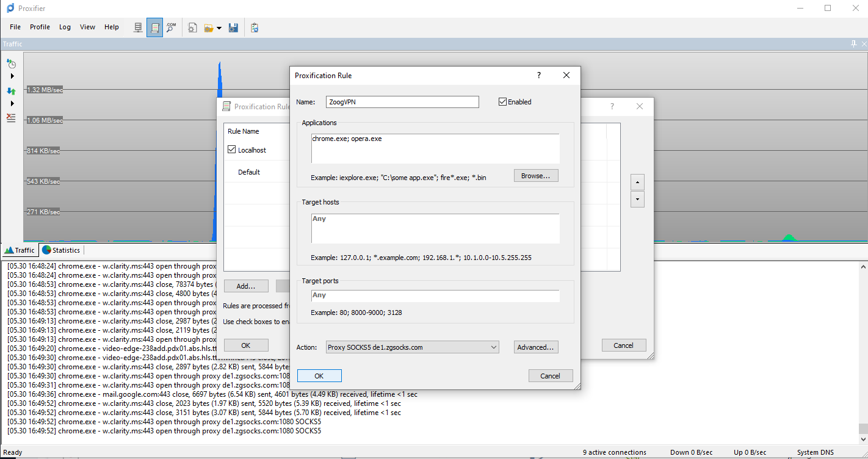Image resolution: width=868 pixels, height=459 pixels.
Task: Open Name Resolution (.COM) toolbar icon
Action: coord(171,27)
